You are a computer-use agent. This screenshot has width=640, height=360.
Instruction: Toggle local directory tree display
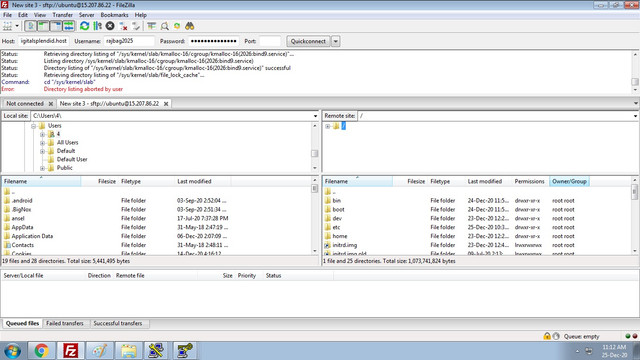point(43,26)
